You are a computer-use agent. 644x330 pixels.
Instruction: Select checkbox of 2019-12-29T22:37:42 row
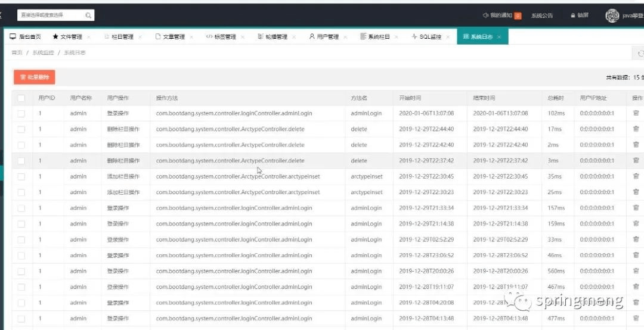[x=21, y=160]
